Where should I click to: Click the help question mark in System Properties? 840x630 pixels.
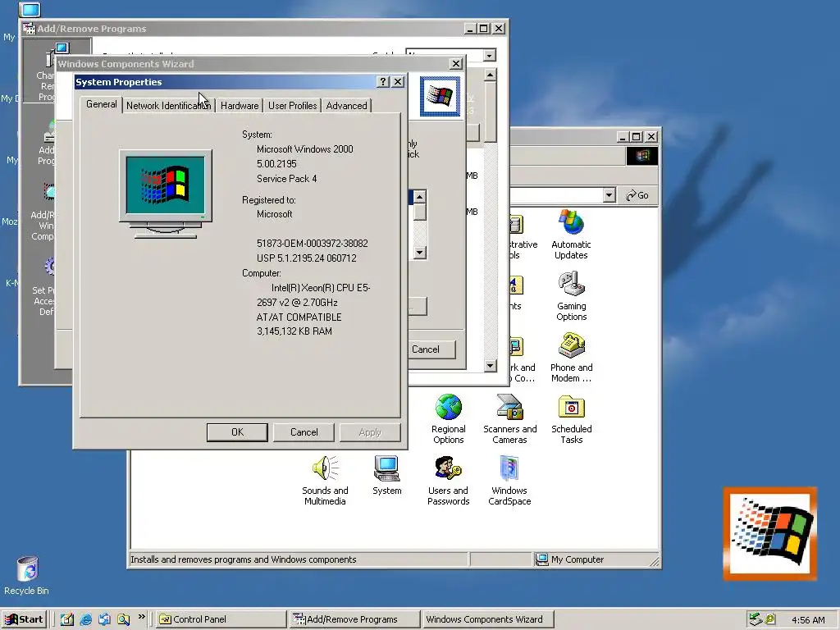[x=383, y=82]
